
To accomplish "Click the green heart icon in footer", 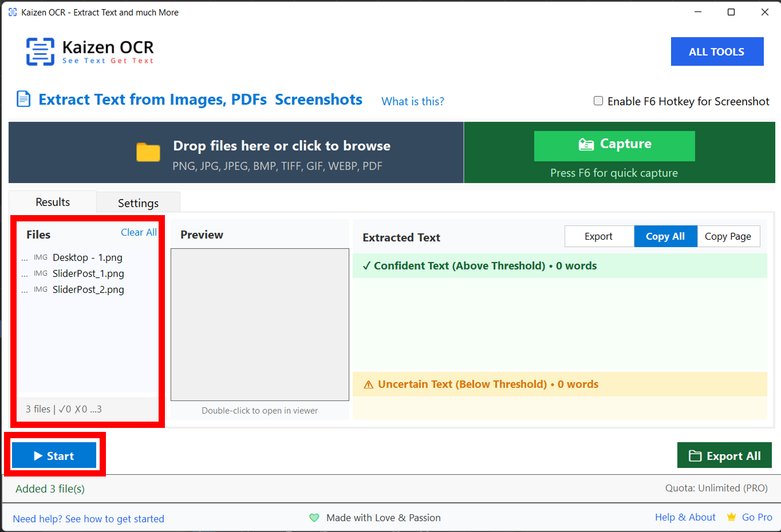I will [x=314, y=518].
